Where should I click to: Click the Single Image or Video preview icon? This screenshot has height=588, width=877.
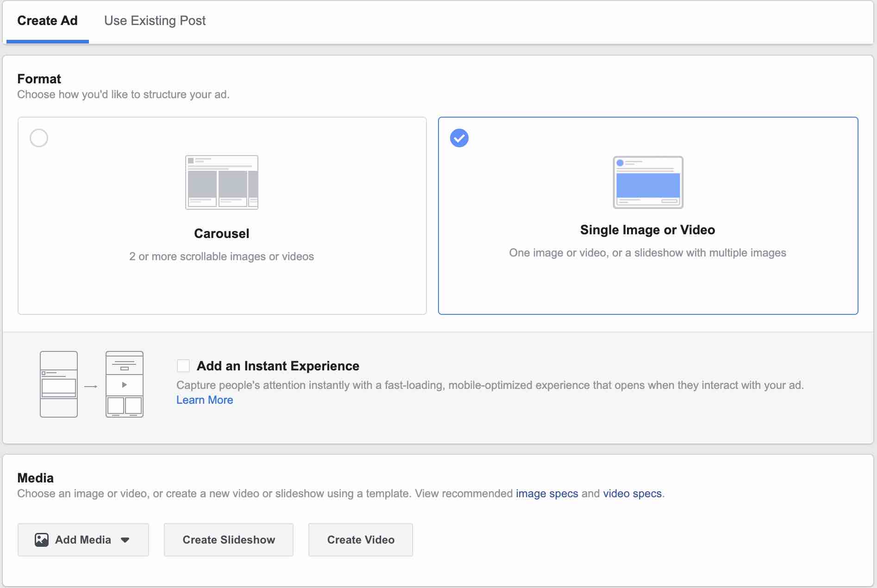(x=647, y=182)
